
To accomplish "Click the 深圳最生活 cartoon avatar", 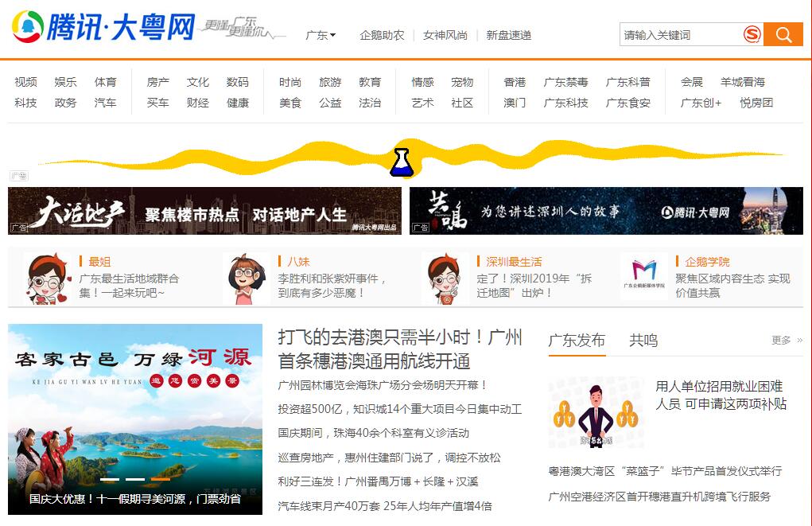I will click(444, 278).
